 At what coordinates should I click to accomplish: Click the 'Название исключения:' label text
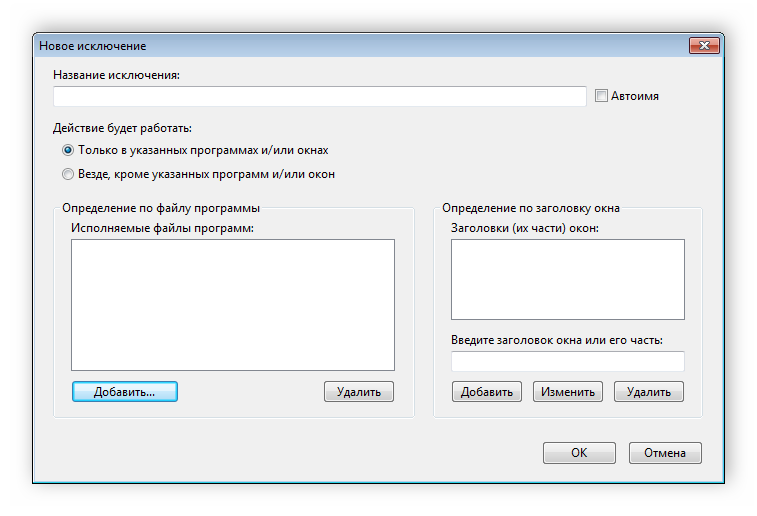(116, 74)
